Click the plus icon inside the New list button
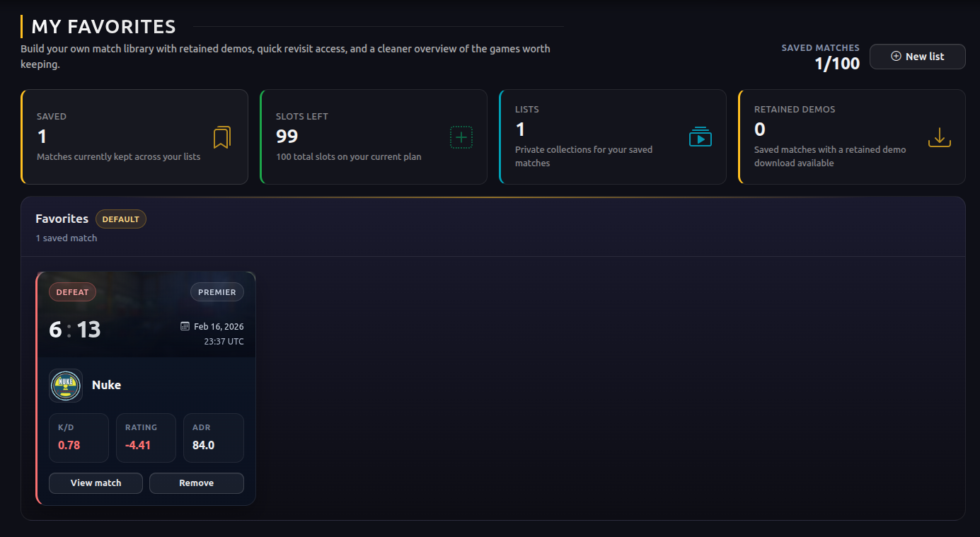Image resolution: width=980 pixels, height=537 pixels. (896, 57)
